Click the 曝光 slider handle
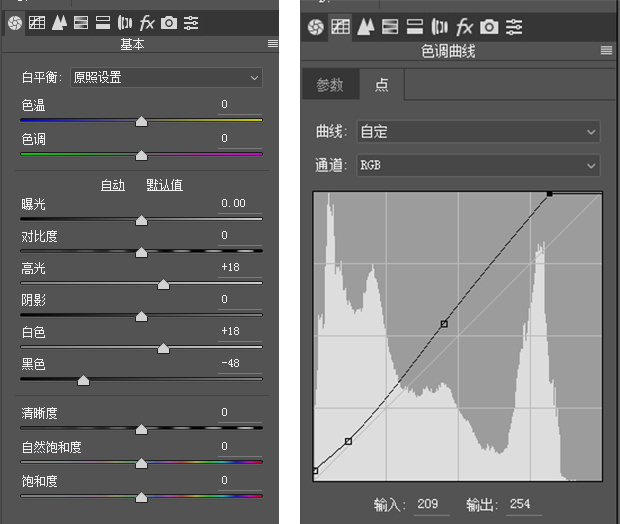Image resolution: width=620 pixels, height=524 pixels. click(141, 221)
